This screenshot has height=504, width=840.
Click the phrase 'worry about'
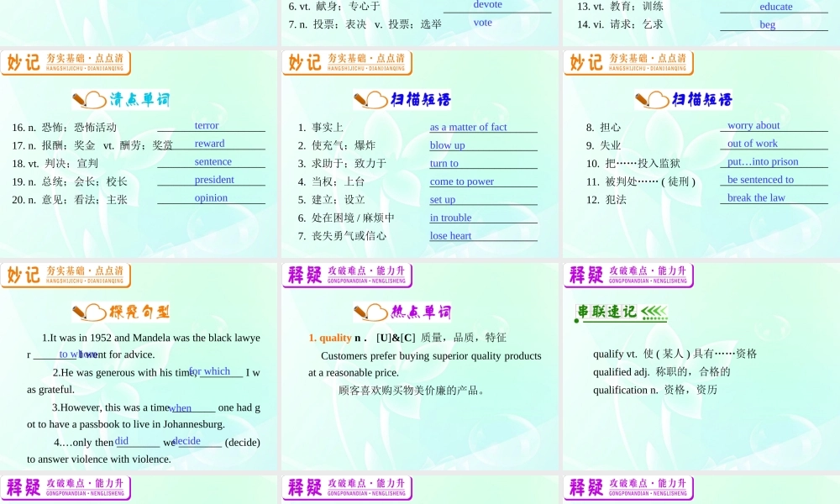(x=753, y=125)
